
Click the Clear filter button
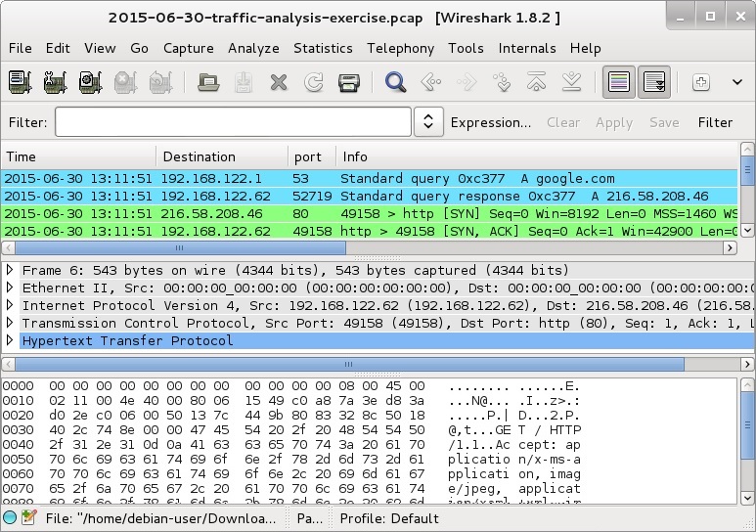(x=563, y=122)
